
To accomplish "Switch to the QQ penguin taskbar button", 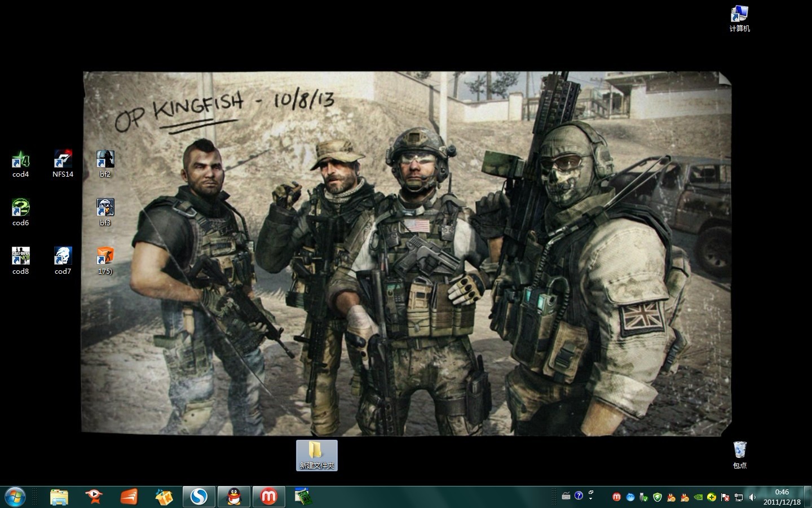I will [x=233, y=497].
